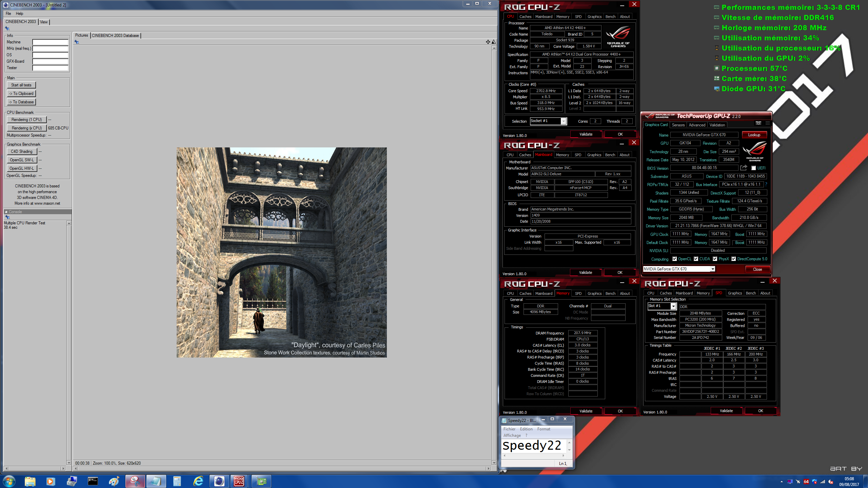Run the OpenGL HW-L benchmark
868x488 pixels.
coord(22,168)
